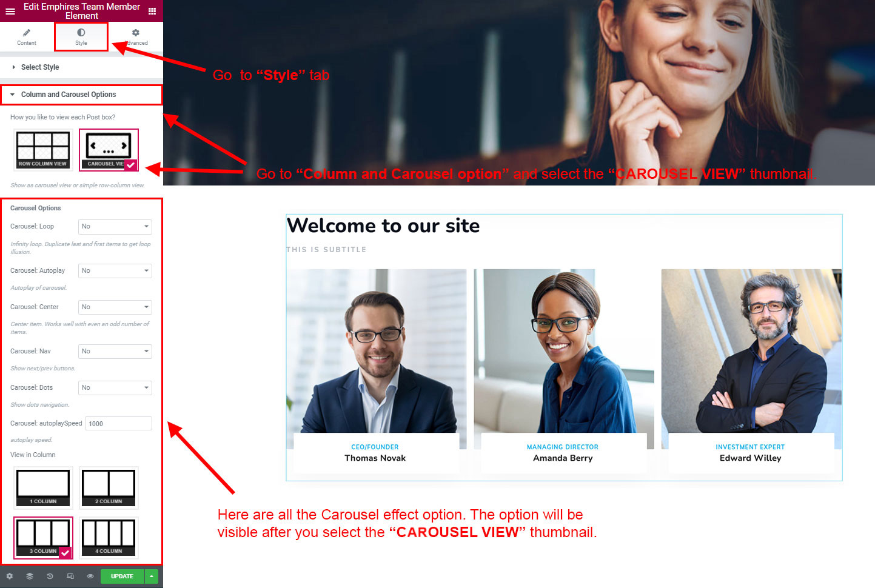Image resolution: width=875 pixels, height=588 pixels.
Task: Switch to the Content tab
Action: click(x=27, y=37)
